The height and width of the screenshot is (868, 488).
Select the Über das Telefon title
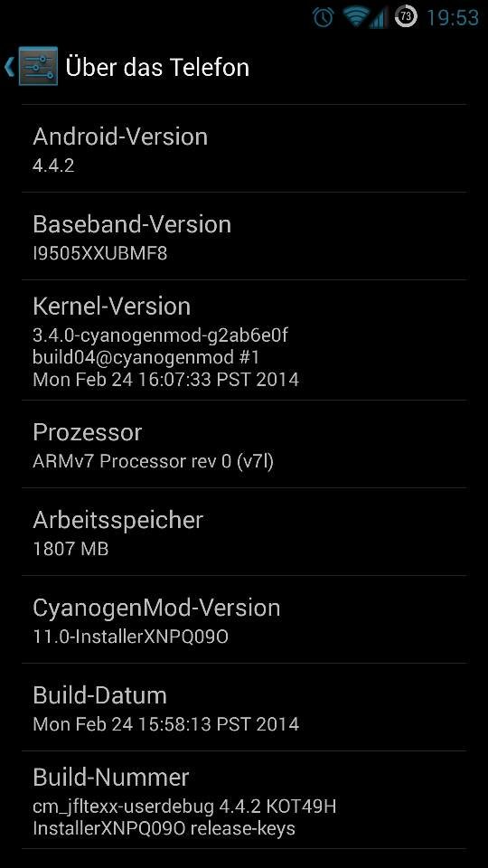(157, 67)
